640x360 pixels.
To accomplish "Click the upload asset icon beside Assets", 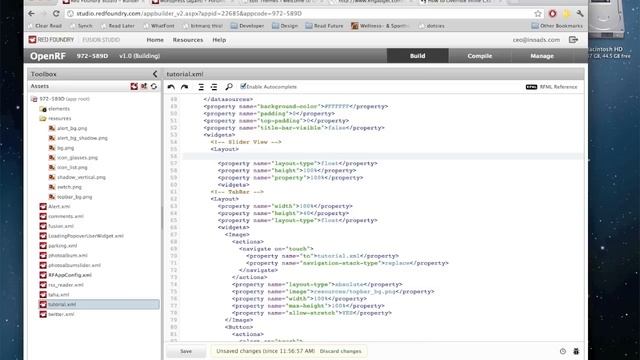I will coord(144,86).
